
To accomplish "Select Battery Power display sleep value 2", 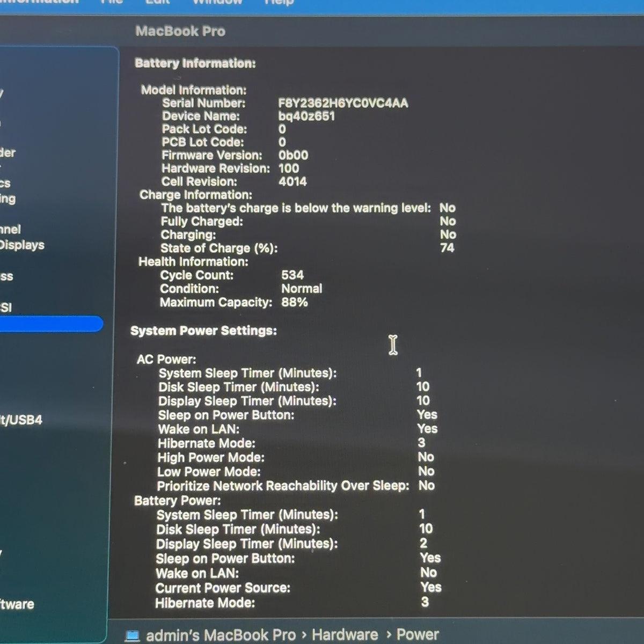I will click(x=423, y=543).
